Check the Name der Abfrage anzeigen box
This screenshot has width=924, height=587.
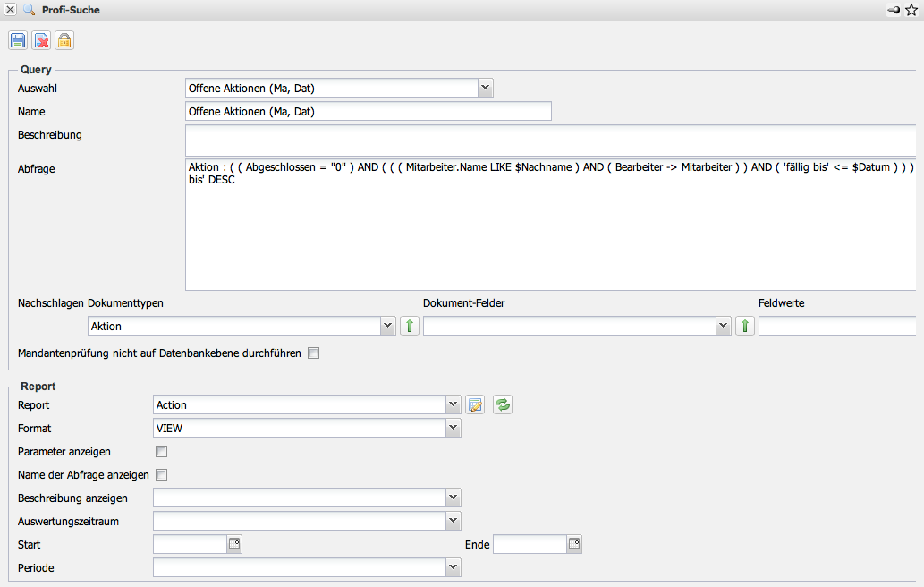tap(162, 475)
